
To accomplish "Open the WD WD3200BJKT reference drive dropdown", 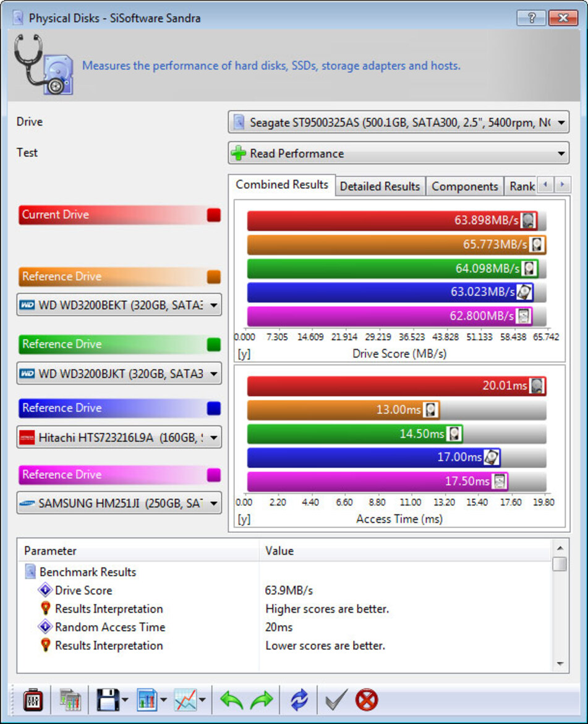I will point(119,374).
